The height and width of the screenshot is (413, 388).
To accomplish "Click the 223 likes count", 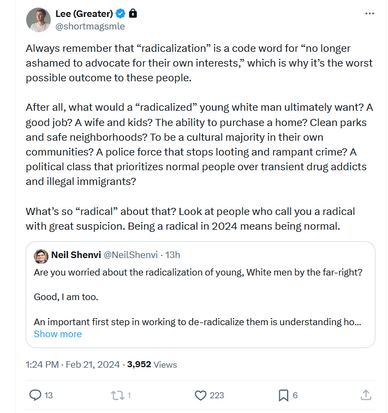I will point(217,395).
